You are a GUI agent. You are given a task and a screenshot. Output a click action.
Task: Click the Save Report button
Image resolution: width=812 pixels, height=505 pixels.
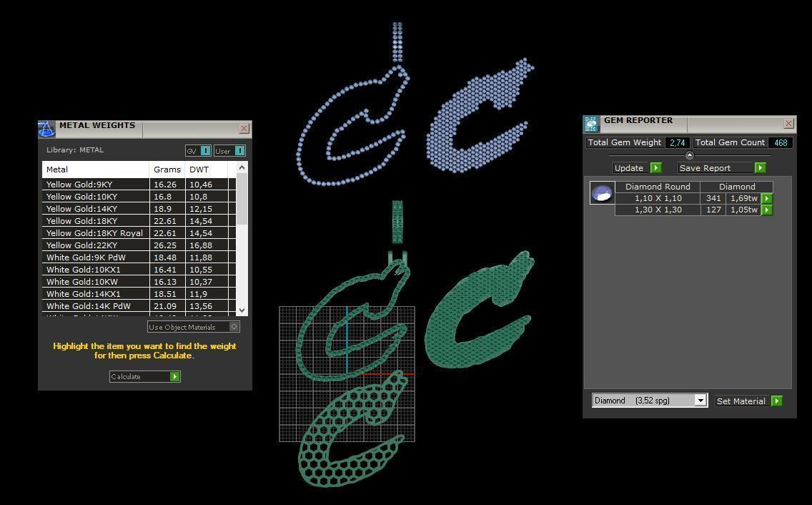point(722,168)
